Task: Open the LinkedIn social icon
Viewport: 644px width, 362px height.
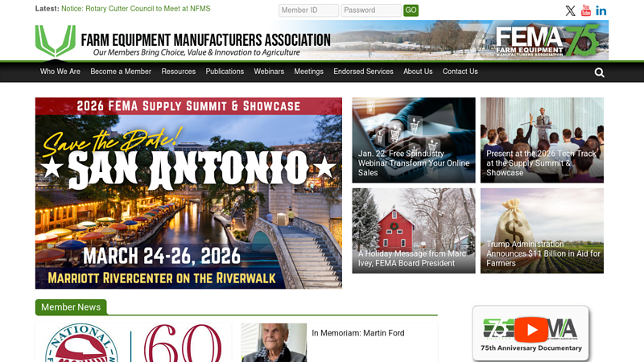Action: (x=601, y=10)
